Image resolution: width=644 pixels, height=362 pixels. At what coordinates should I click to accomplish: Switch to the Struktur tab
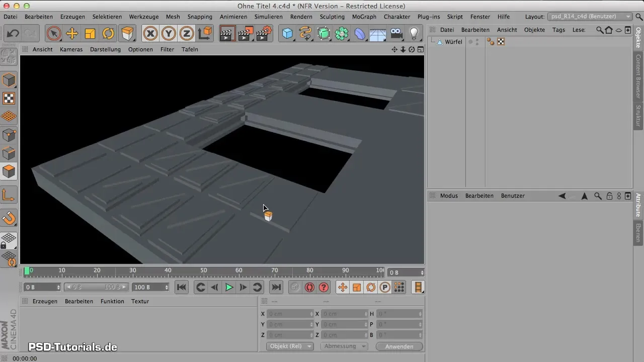coord(638,115)
